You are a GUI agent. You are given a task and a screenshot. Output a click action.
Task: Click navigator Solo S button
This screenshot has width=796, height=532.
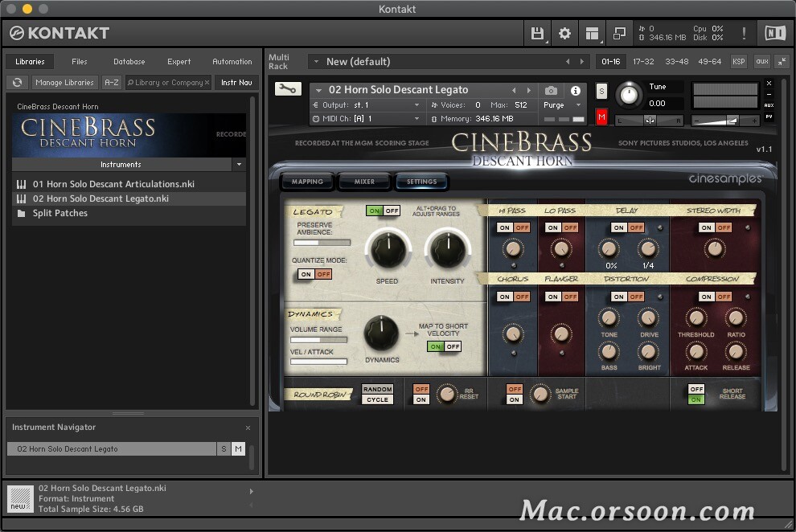224,449
